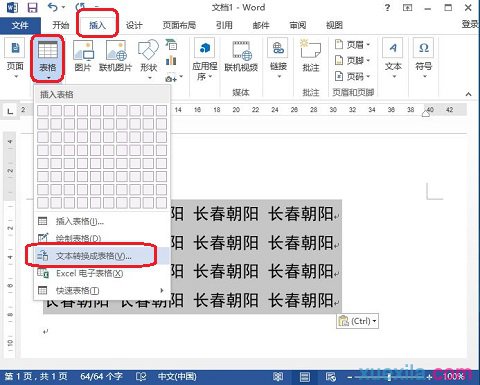Click the page count '第 1 页, 共 1 页'

[x=36, y=377]
